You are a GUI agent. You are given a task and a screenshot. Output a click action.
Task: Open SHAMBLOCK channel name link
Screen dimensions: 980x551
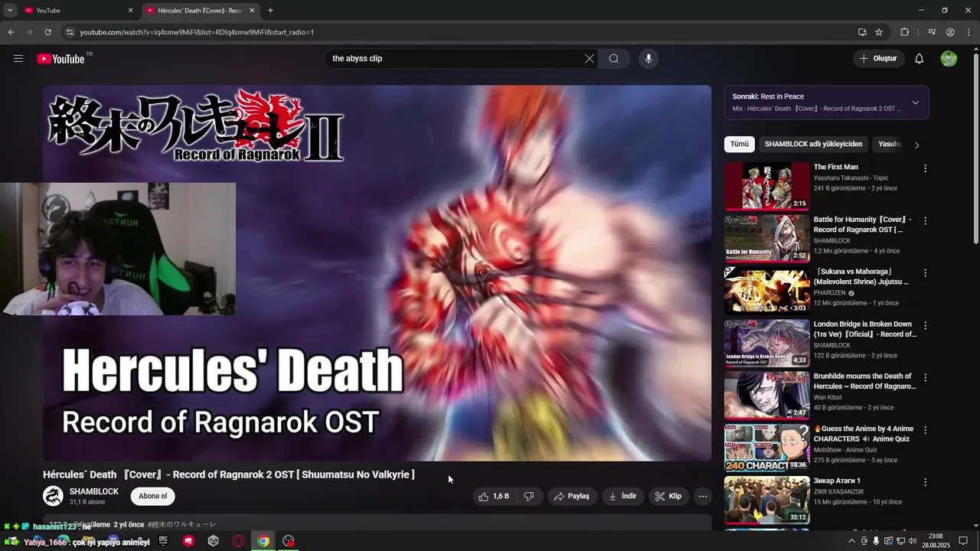click(x=94, y=491)
